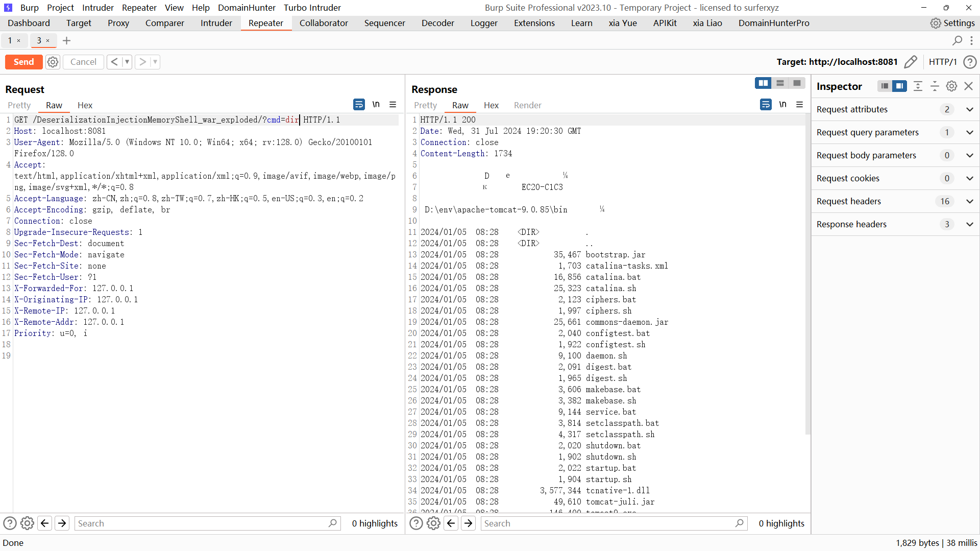Select Pretty view in Request panel
The height and width of the screenshot is (551, 980).
[x=19, y=105]
